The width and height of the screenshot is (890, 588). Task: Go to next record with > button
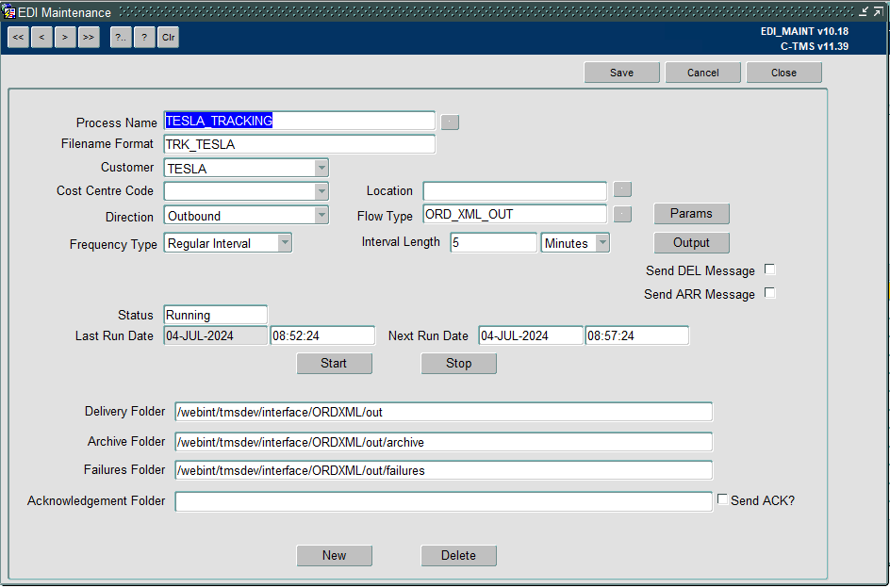coord(65,38)
